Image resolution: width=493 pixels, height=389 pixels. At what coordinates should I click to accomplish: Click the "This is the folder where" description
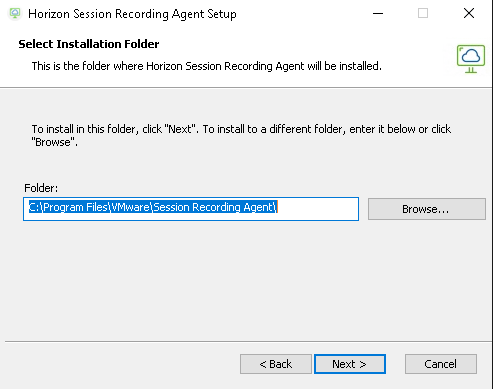[x=206, y=66]
